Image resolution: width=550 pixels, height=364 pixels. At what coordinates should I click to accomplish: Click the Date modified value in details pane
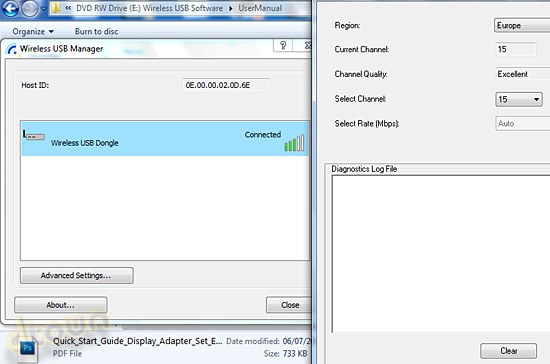coord(297,341)
